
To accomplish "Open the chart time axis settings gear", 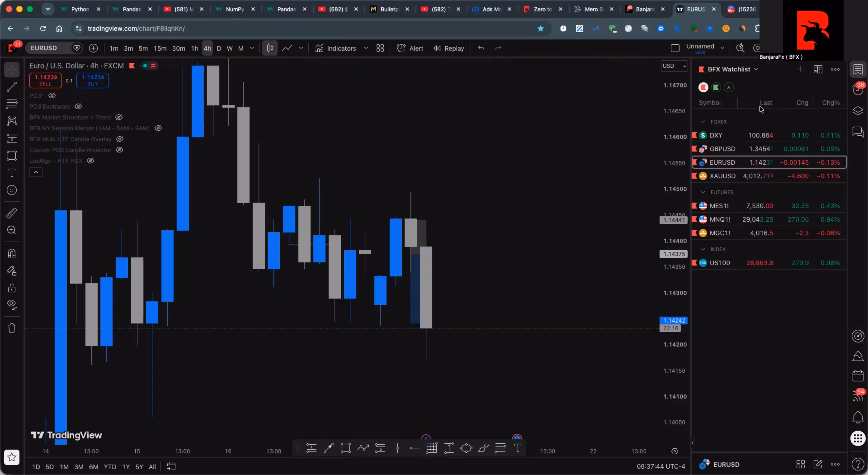I will click(x=675, y=451).
